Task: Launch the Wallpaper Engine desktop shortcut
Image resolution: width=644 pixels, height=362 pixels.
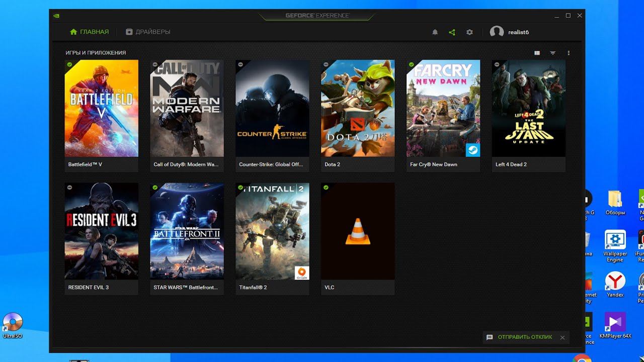Action: click(615, 246)
